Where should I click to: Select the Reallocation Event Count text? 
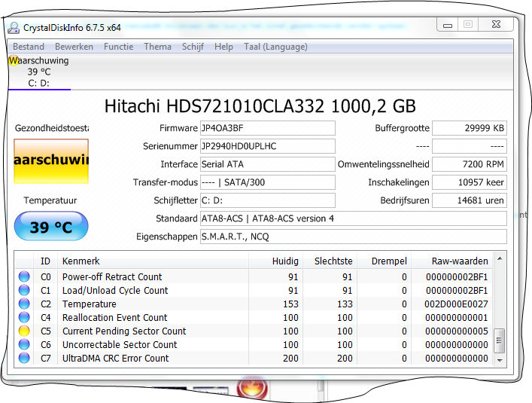tap(114, 317)
